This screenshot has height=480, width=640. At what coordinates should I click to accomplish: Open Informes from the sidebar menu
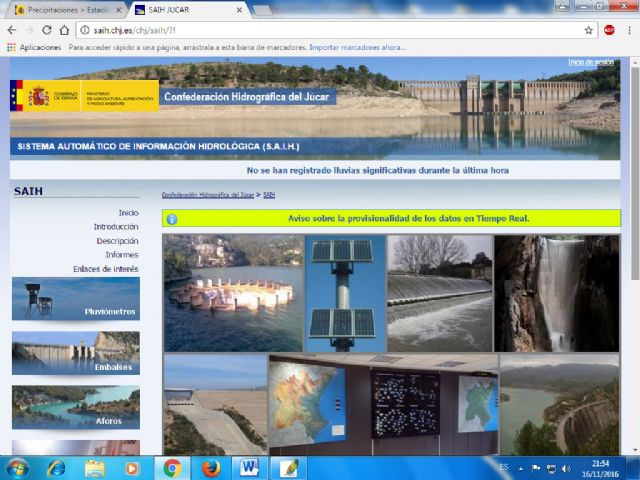tap(121, 255)
